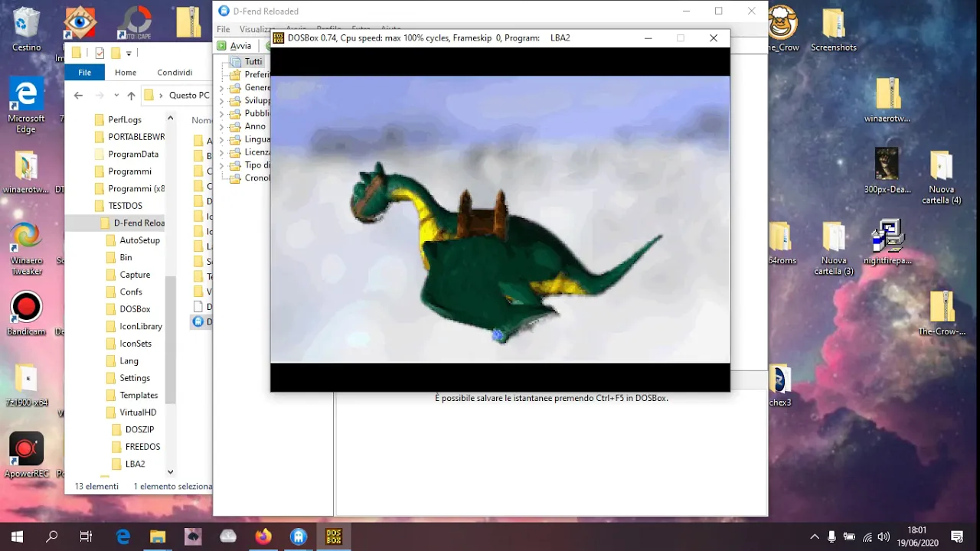Expand the Tipo di tree node in D-Fend
Screen dimensions: 980x551
tap(221, 165)
